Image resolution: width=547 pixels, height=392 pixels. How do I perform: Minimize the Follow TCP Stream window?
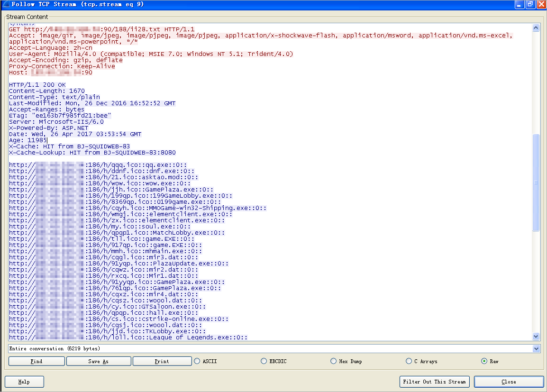[519, 5]
